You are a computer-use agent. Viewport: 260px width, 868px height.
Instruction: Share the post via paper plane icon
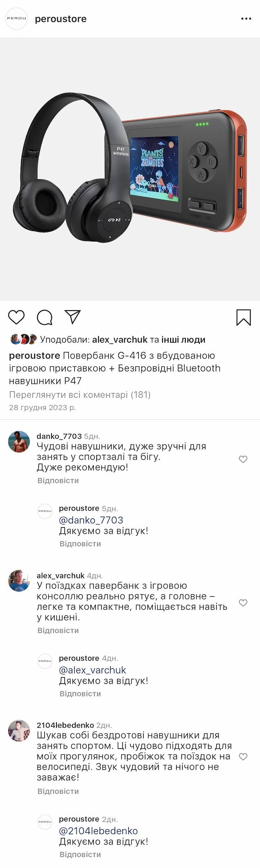coord(73,317)
